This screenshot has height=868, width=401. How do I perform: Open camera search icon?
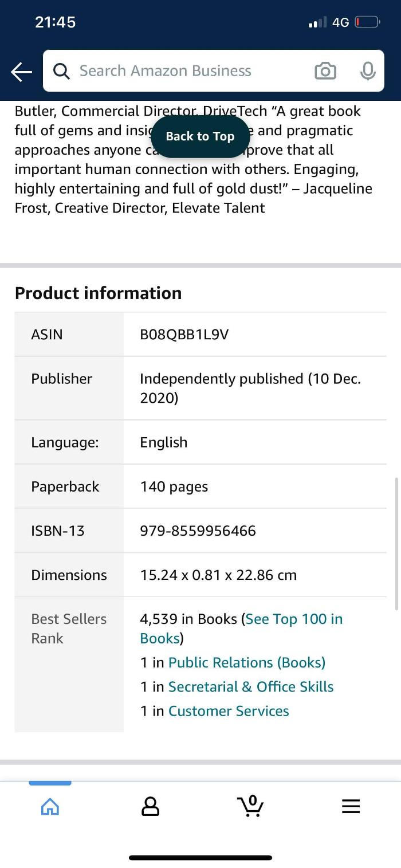pos(325,71)
